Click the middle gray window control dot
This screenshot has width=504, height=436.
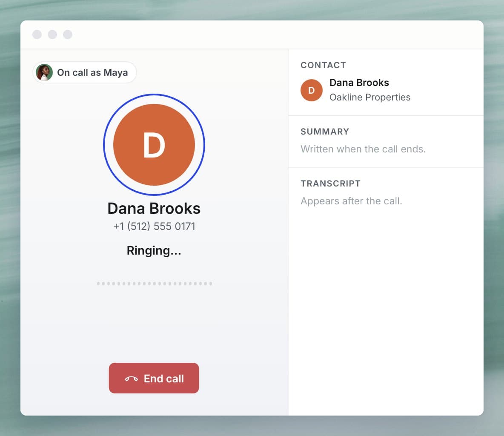click(52, 34)
